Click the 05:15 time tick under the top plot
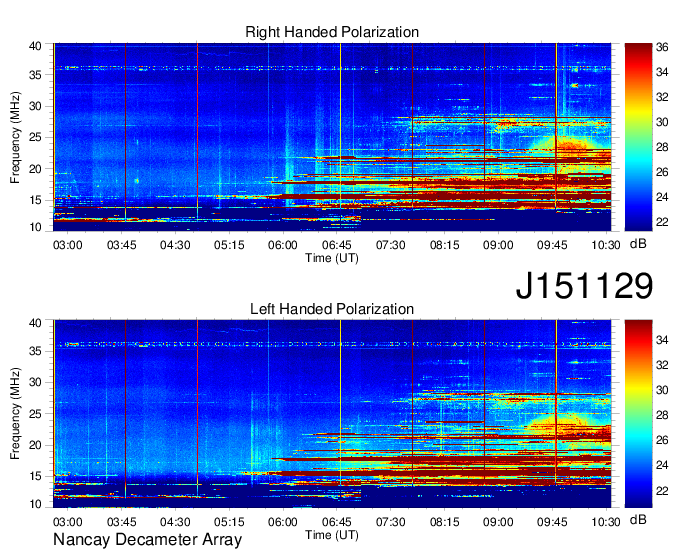 click(x=229, y=245)
